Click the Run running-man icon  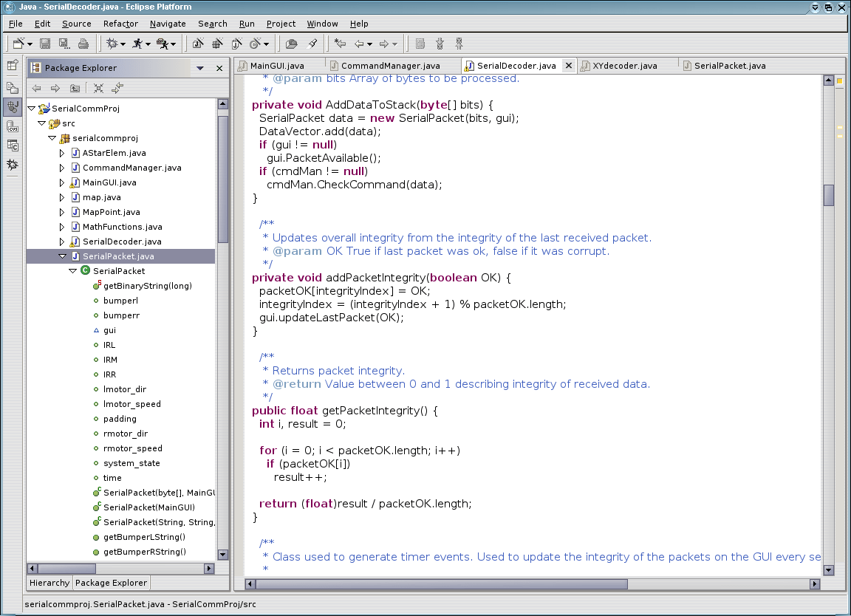pos(137,44)
